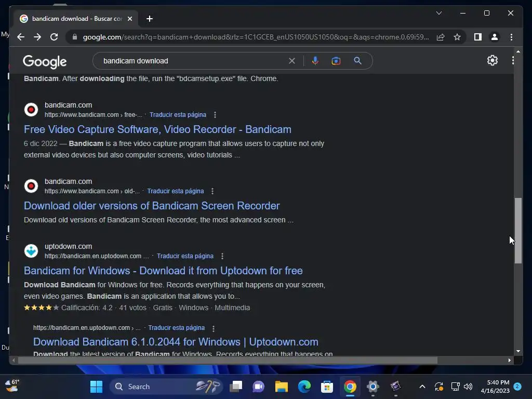Open Free Video Capture Software Bandicam link
The width and height of the screenshot is (532, 399).
(157, 129)
